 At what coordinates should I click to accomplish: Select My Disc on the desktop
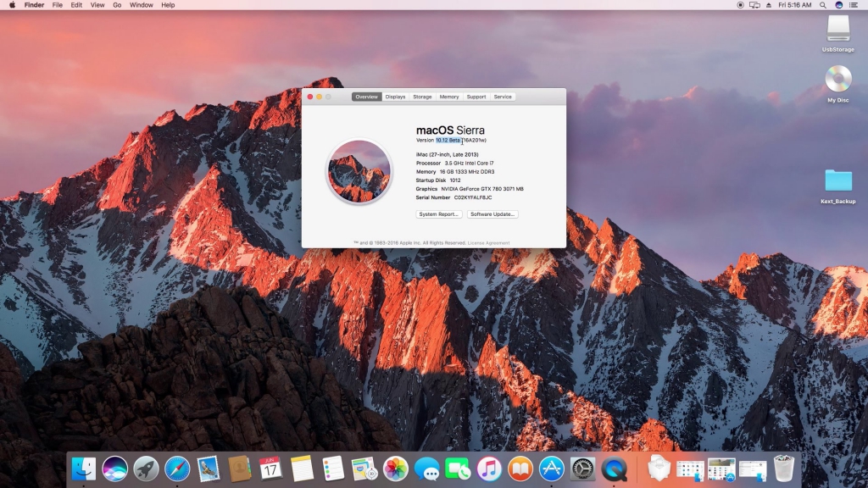click(838, 84)
